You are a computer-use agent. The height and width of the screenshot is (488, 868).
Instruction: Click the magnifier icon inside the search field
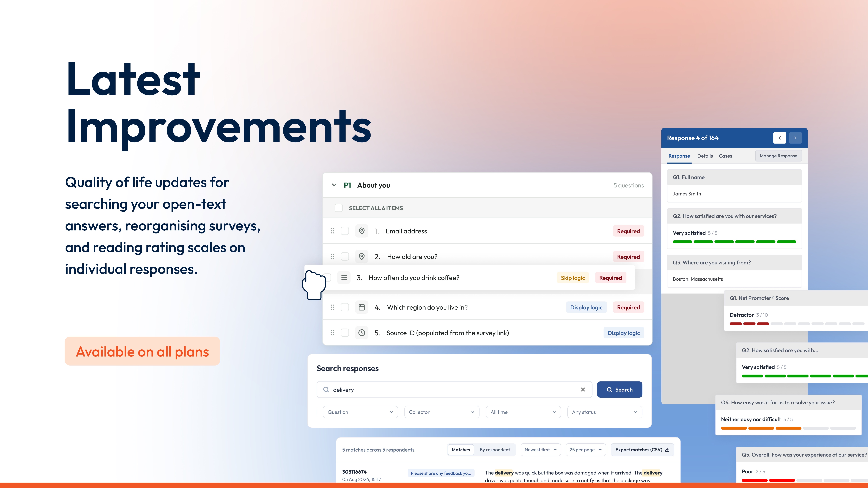[326, 390]
